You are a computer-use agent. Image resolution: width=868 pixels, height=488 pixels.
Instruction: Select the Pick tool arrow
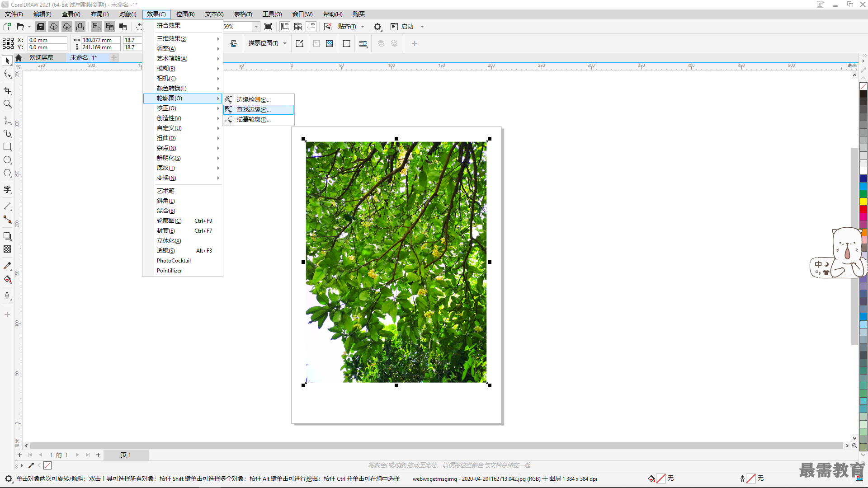point(7,61)
